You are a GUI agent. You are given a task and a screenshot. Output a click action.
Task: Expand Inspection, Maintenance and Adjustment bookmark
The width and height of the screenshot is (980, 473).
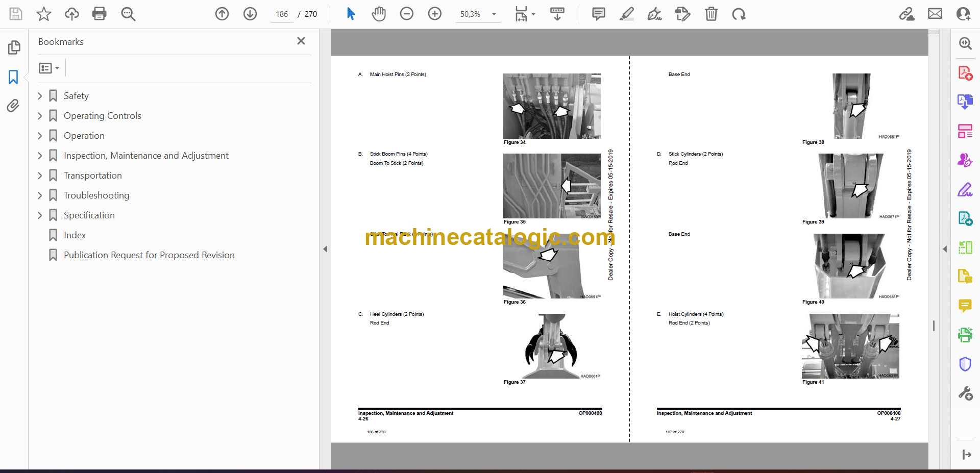(40, 156)
